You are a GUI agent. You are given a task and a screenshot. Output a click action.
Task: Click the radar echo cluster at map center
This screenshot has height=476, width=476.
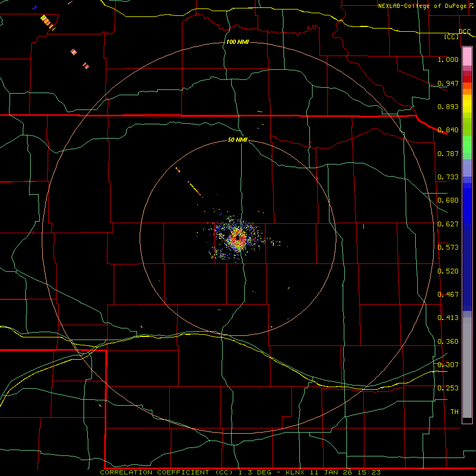click(239, 237)
